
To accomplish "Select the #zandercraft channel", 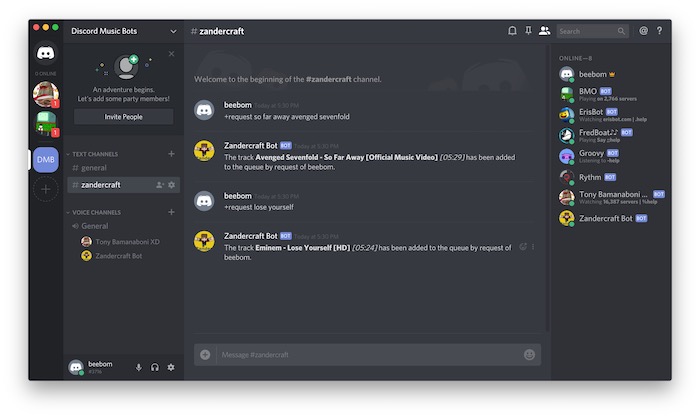I will tap(123, 185).
